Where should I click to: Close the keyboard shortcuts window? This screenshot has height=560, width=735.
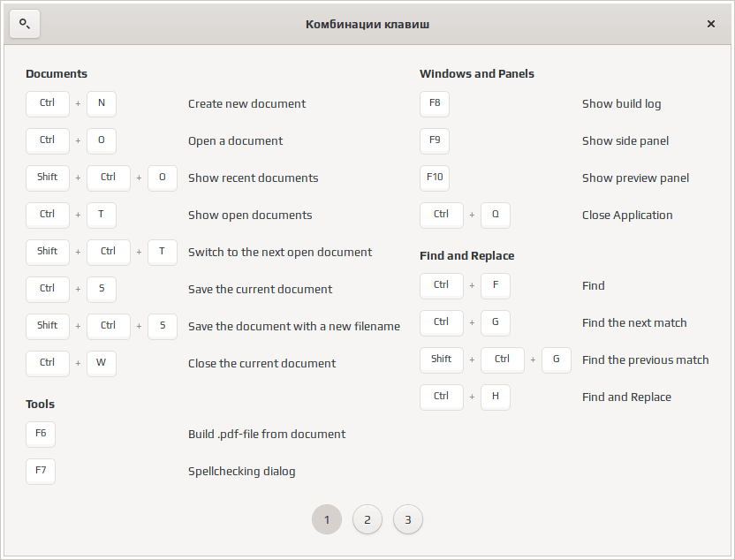pos(710,24)
